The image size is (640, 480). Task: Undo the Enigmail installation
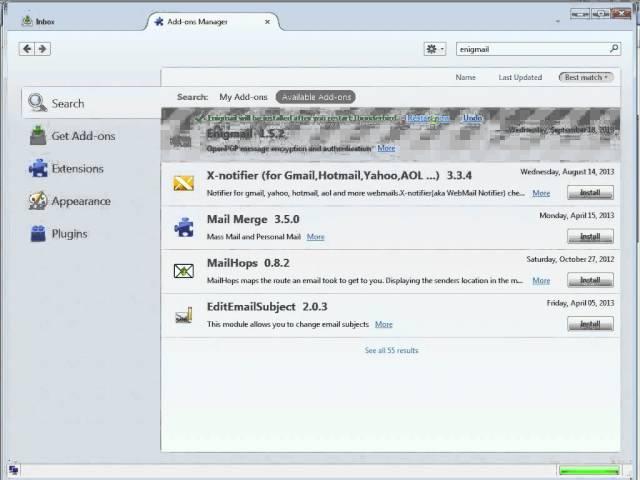tap(472, 118)
